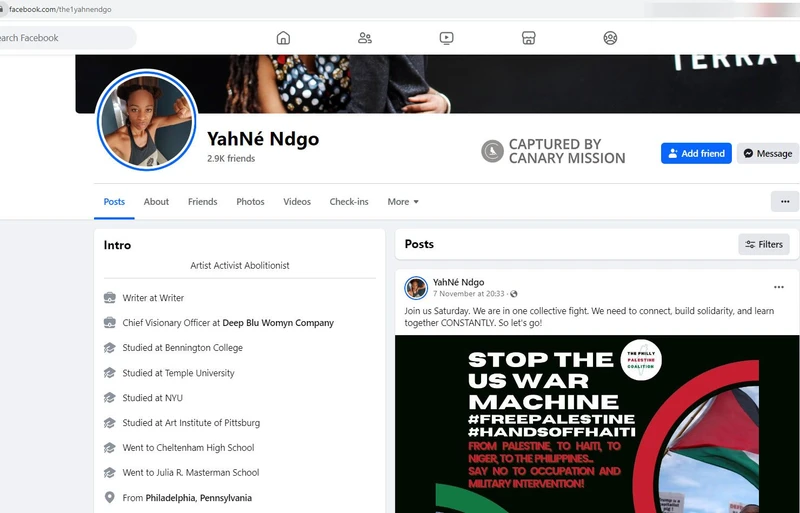
Task: Switch to the Friends tab
Action: tap(203, 202)
